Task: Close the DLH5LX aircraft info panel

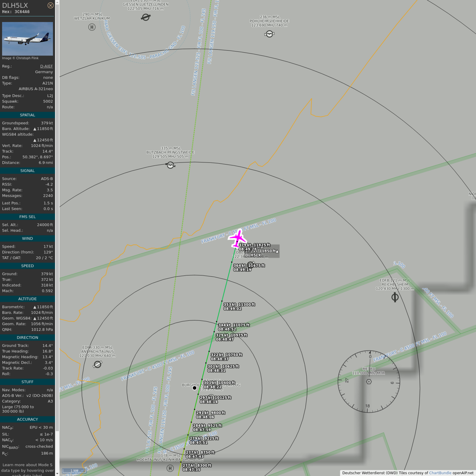Action: [50, 5]
